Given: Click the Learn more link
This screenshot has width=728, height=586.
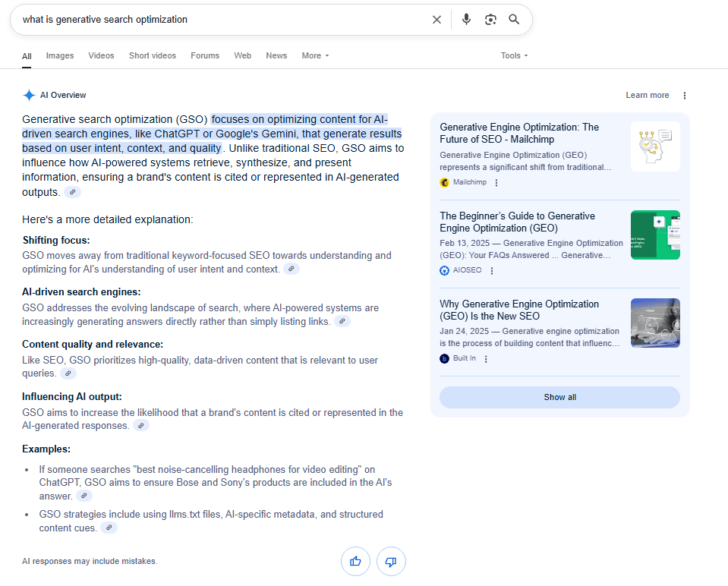Looking at the screenshot, I should (648, 95).
